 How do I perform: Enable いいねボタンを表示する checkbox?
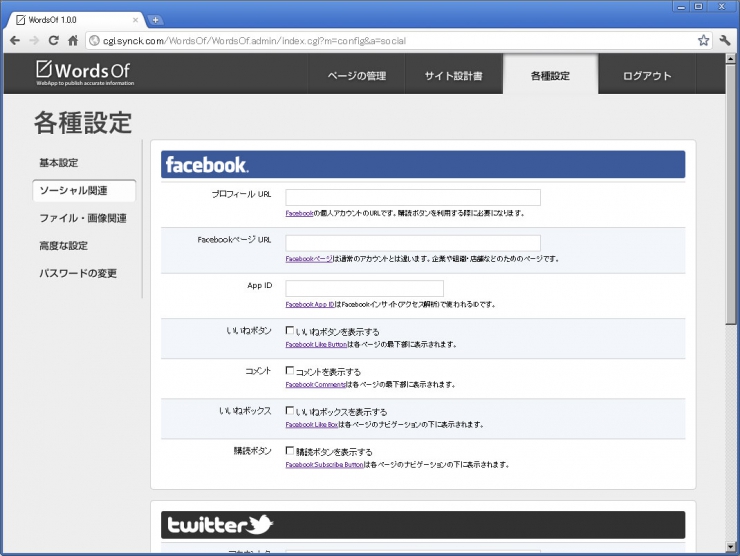coord(290,330)
